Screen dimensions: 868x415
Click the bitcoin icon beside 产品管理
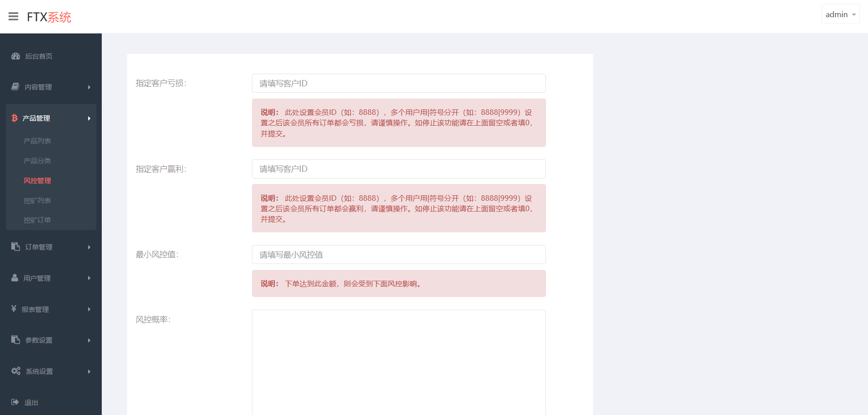click(x=14, y=118)
